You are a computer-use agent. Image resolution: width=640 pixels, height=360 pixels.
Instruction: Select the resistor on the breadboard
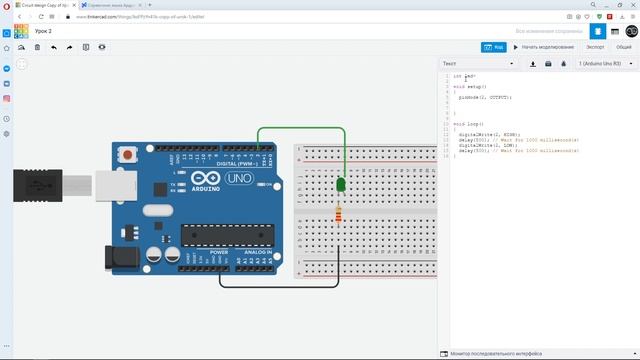click(x=338, y=215)
